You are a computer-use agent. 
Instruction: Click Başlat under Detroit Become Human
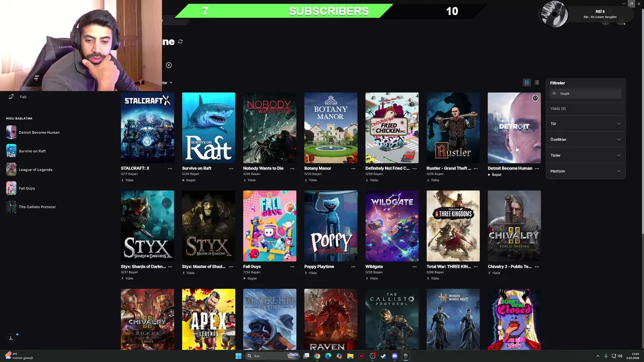click(495, 174)
